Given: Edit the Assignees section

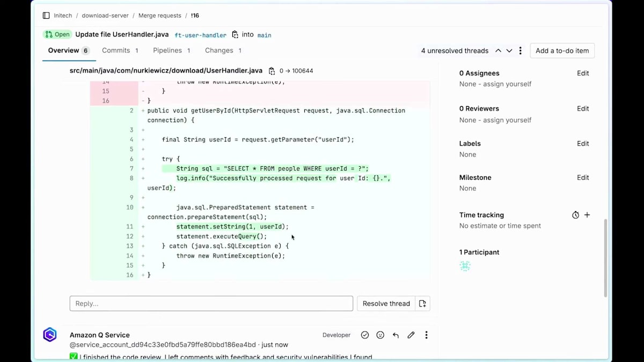Looking at the screenshot, I should (x=583, y=73).
